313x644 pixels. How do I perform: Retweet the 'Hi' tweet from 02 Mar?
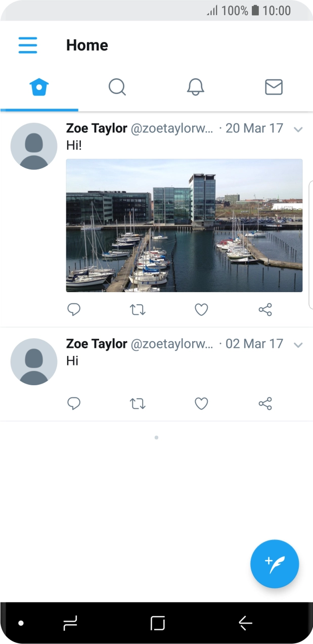[138, 403]
